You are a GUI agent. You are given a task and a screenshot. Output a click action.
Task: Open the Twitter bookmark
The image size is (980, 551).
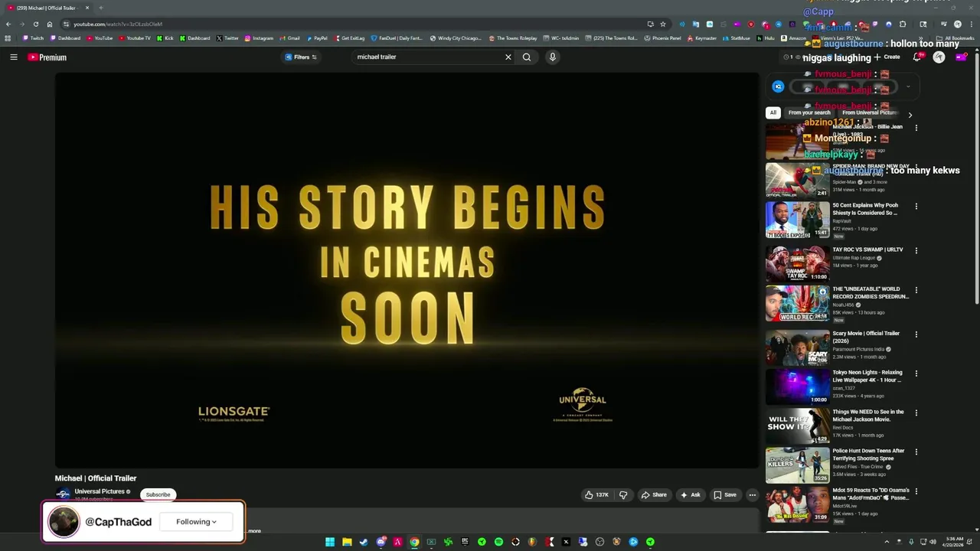(x=227, y=37)
